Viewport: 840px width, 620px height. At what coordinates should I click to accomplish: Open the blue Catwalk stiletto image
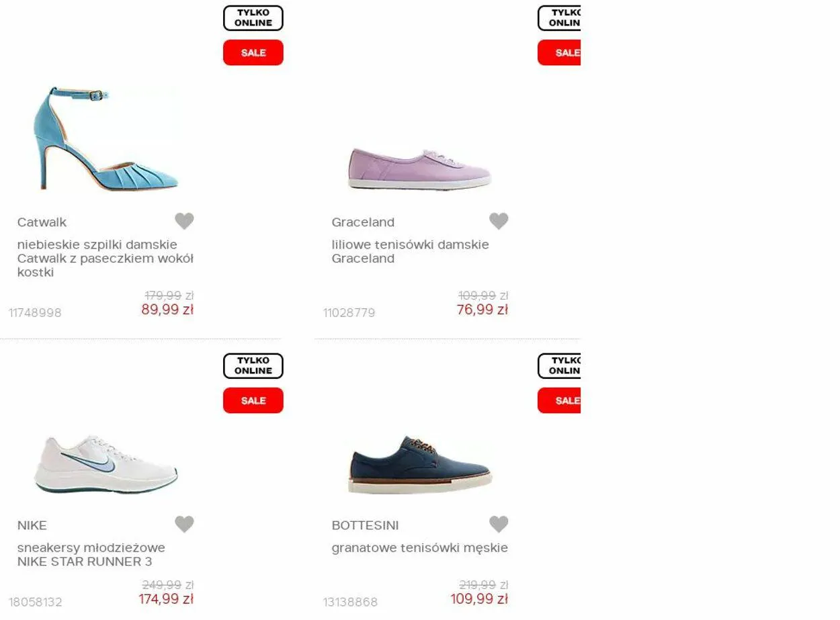(x=106, y=138)
